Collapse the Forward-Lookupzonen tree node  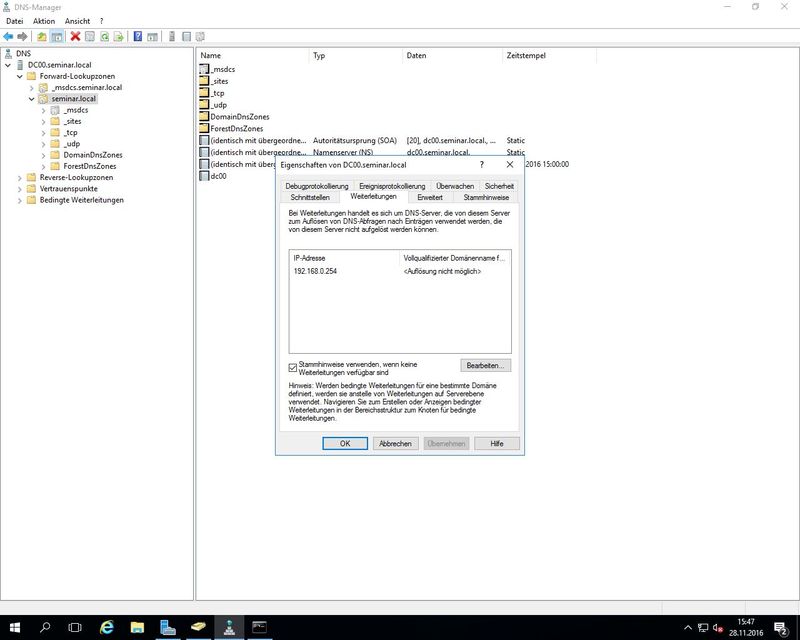click(20, 76)
